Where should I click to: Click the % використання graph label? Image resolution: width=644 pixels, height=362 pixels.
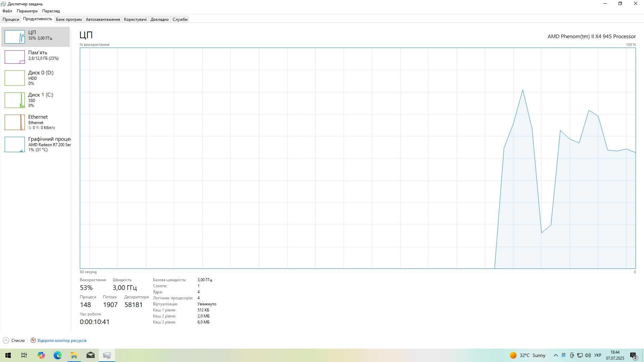coord(95,45)
